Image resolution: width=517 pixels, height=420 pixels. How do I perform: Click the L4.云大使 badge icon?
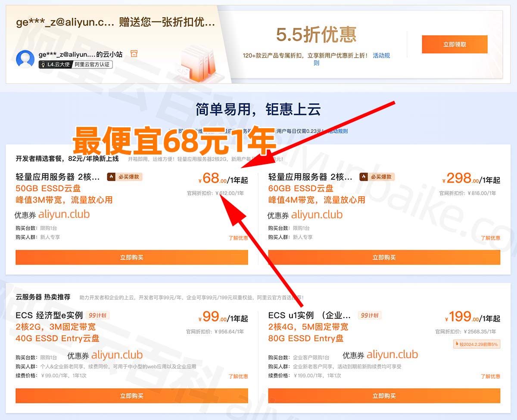[43, 65]
